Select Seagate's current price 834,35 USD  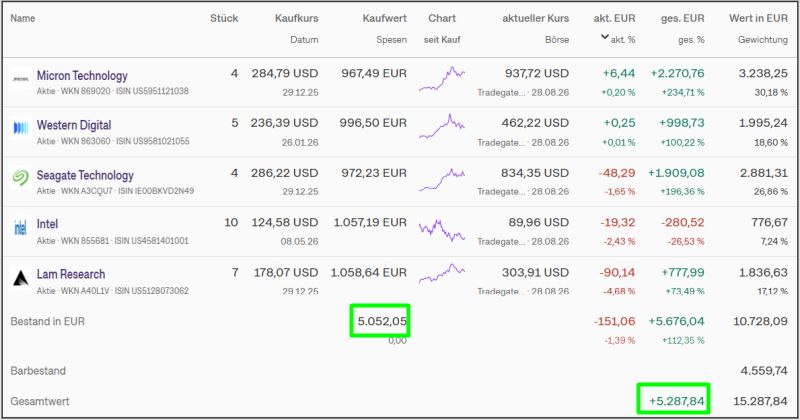click(535, 173)
